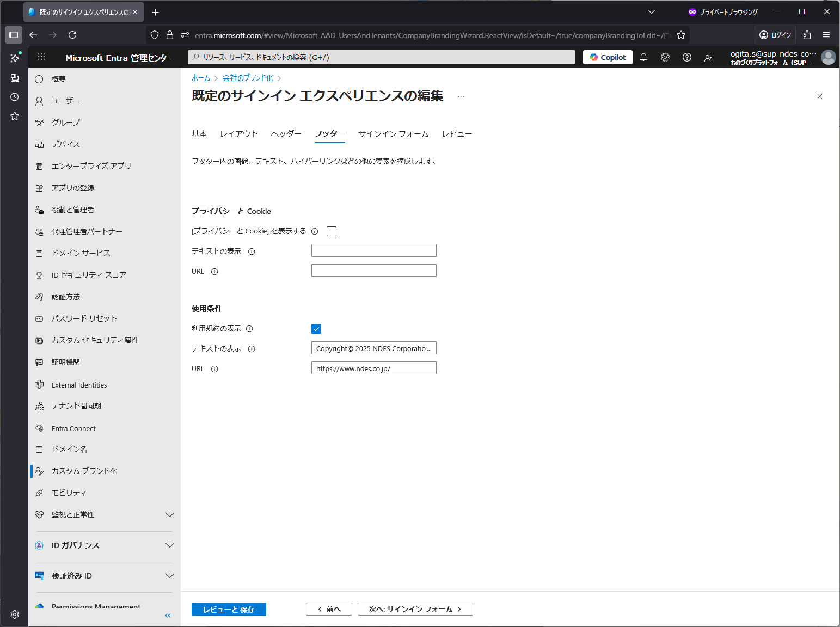Viewport: 840px width, 627px height.
Task: Enable the プライバシーと Cookie display checkbox
Action: 332,231
